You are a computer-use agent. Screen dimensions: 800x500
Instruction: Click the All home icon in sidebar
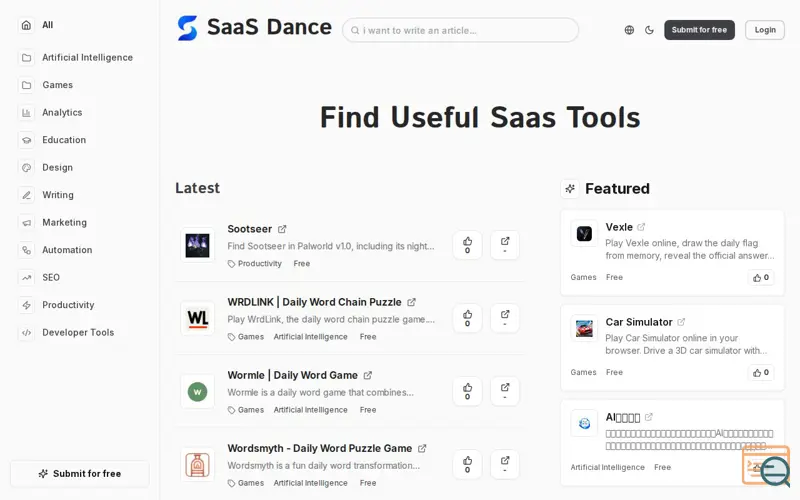coord(27,25)
